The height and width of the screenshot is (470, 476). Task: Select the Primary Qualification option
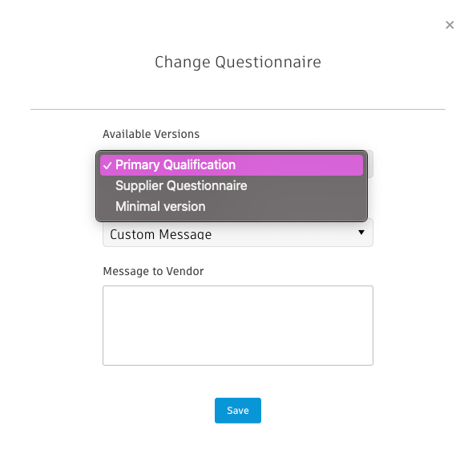click(x=232, y=165)
